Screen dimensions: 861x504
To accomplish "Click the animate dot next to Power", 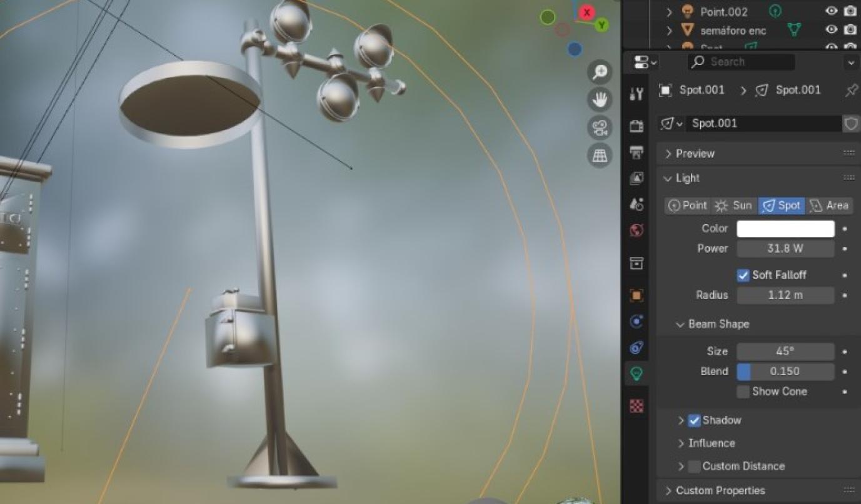I will [845, 249].
